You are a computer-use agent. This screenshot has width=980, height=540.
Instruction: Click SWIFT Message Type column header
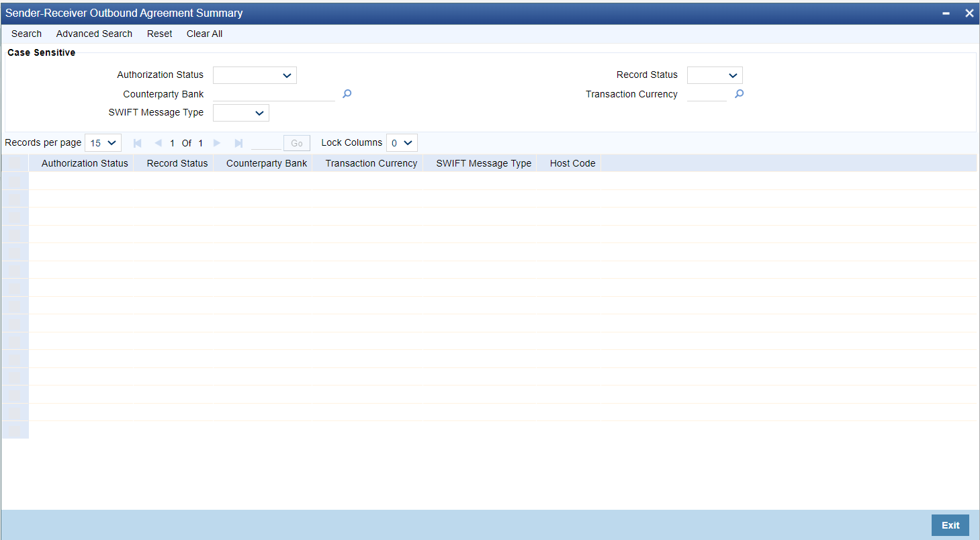coord(484,163)
